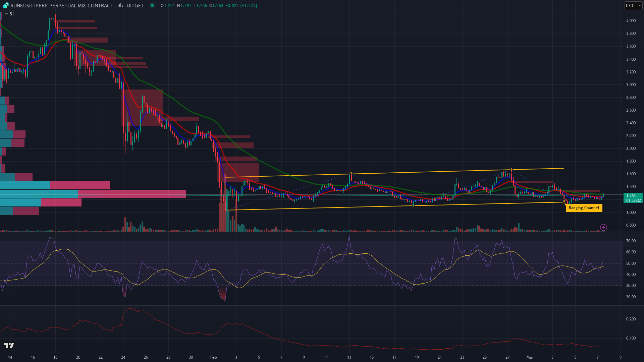Click the purple lightning bolt icon
The height and width of the screenshot is (362, 644).
click(603, 228)
